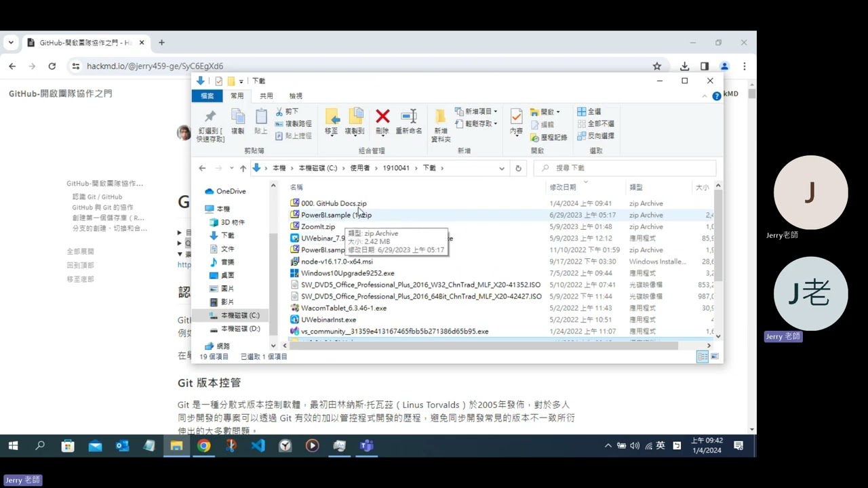Open recent locations dropdown next to forward

(x=231, y=168)
